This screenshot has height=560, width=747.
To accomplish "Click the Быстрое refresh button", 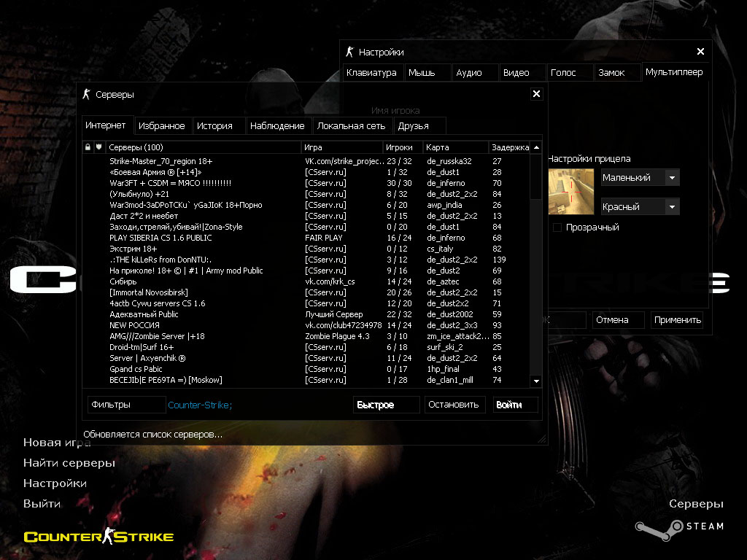I will [x=387, y=405].
